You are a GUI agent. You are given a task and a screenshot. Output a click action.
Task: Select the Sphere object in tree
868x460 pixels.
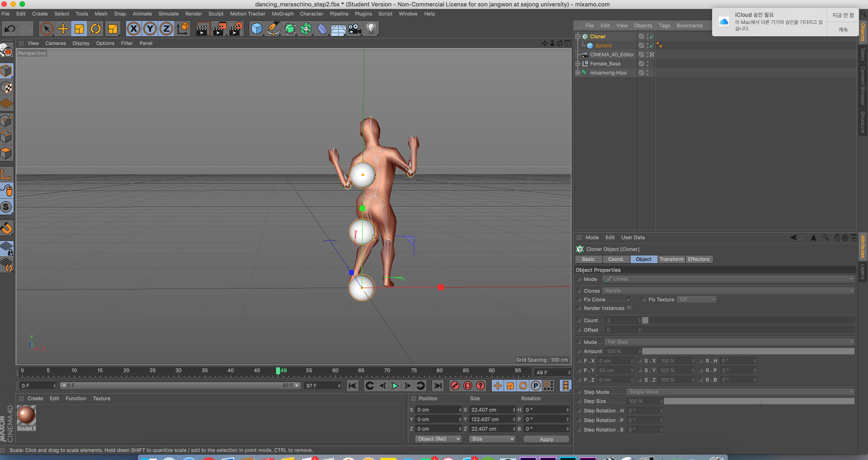603,46
